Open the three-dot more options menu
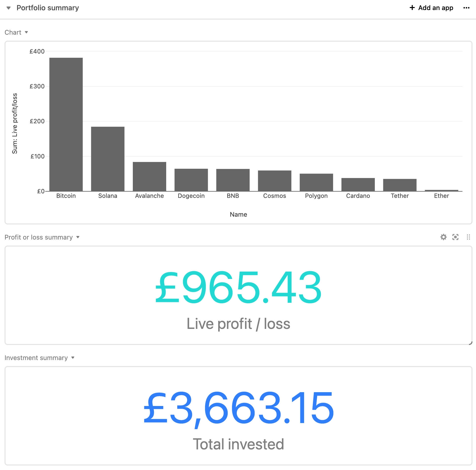Viewport: 476px width, 470px height. pyautogui.click(x=466, y=8)
